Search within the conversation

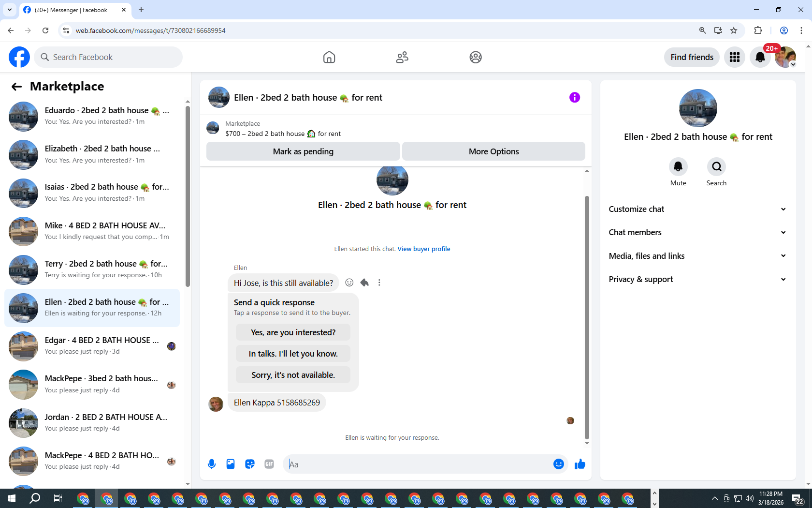(716, 167)
